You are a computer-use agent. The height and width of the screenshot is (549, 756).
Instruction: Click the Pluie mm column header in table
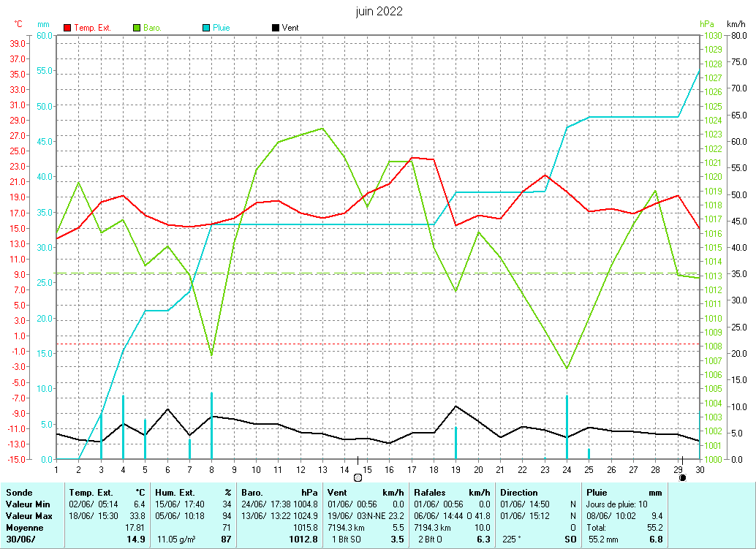597,493
